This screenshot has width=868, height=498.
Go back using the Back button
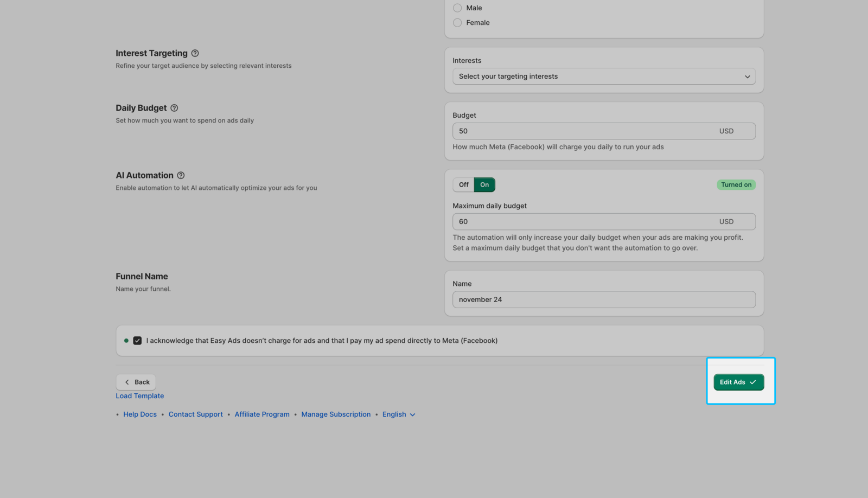pyautogui.click(x=136, y=382)
